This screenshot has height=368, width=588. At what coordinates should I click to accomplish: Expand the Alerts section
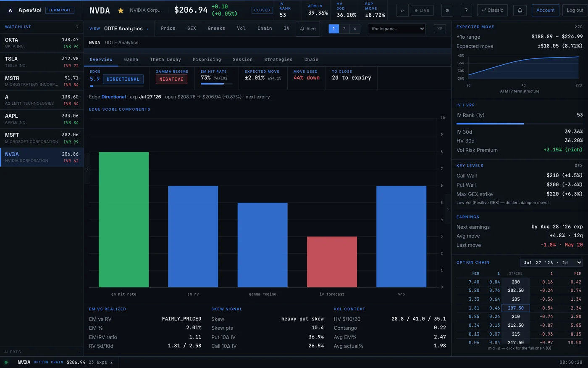click(42, 352)
